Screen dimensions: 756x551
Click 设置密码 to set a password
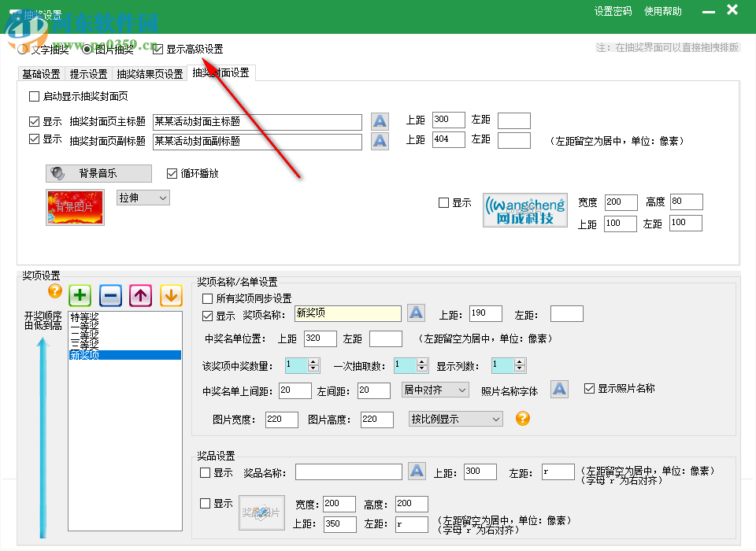(611, 11)
